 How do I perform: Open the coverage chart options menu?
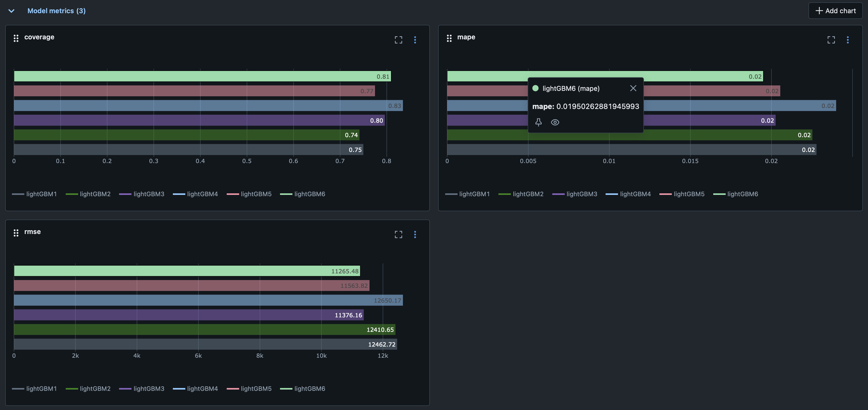tap(415, 40)
